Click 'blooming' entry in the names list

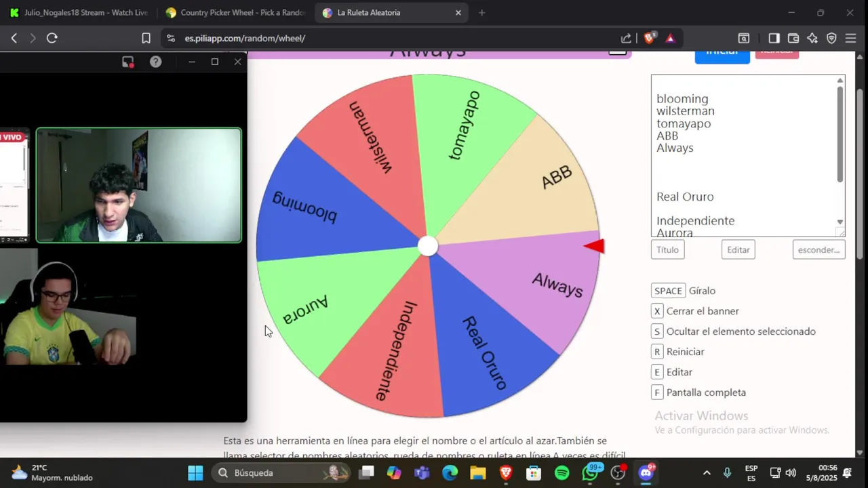point(682,99)
